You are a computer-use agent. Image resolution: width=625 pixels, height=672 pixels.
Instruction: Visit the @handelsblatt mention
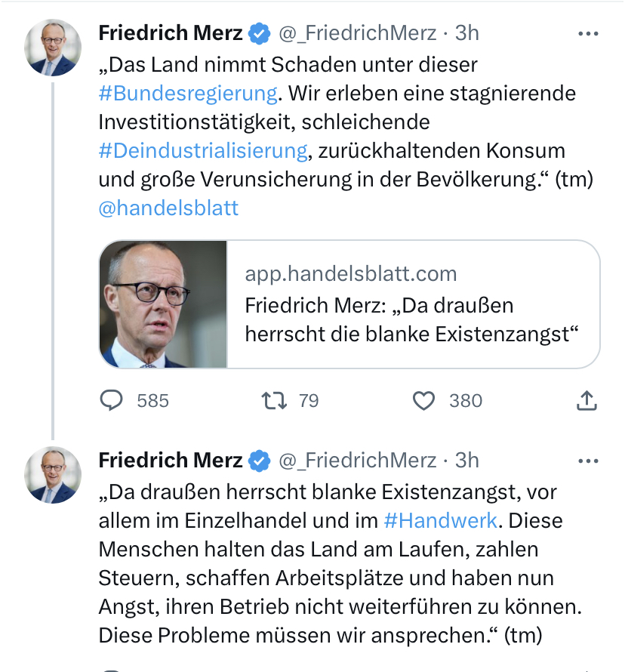(168, 208)
